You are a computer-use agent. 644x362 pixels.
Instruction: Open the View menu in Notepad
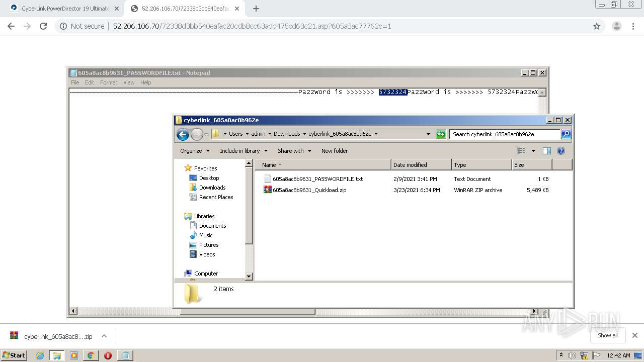click(x=129, y=82)
